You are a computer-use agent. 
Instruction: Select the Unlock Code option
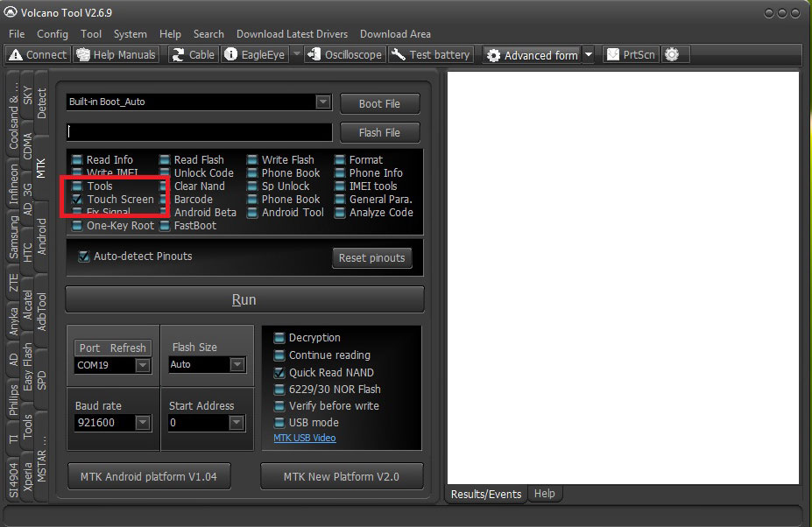point(197,173)
